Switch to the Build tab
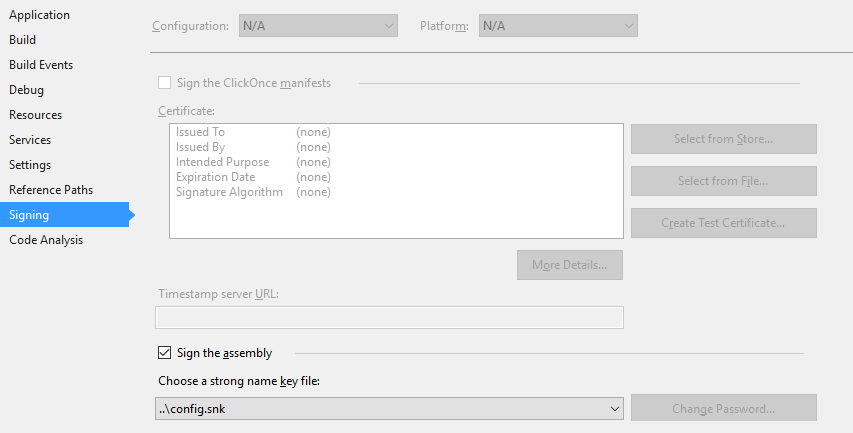 coord(22,40)
